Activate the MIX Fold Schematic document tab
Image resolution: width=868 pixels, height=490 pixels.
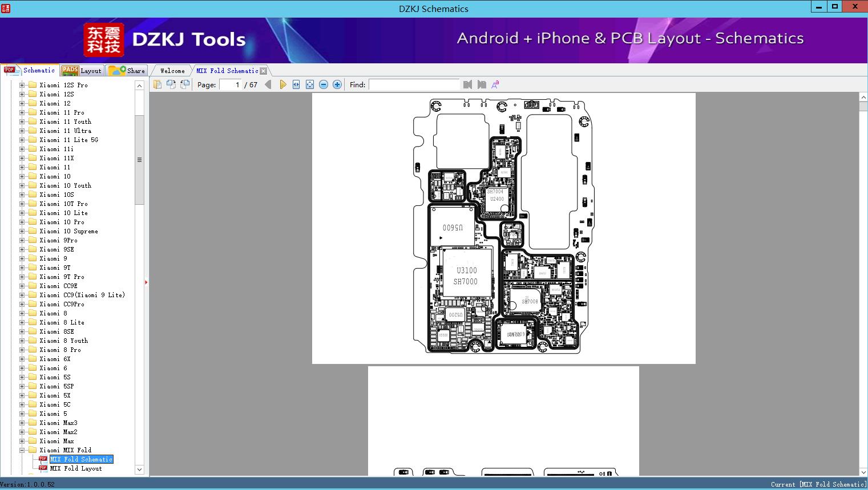pos(227,71)
